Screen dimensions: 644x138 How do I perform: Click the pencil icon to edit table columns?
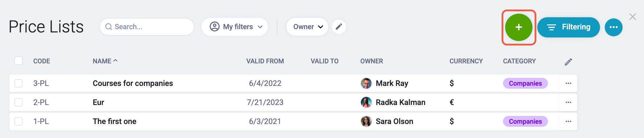tap(568, 62)
